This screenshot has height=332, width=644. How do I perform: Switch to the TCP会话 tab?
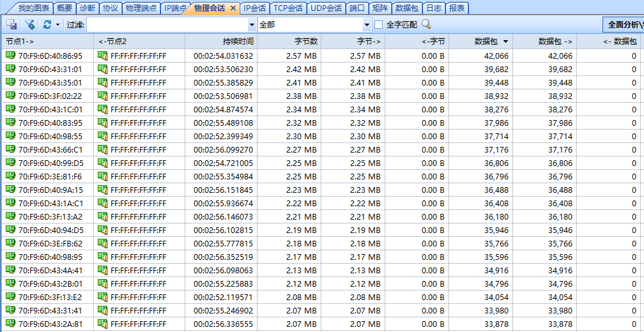pyautogui.click(x=288, y=8)
